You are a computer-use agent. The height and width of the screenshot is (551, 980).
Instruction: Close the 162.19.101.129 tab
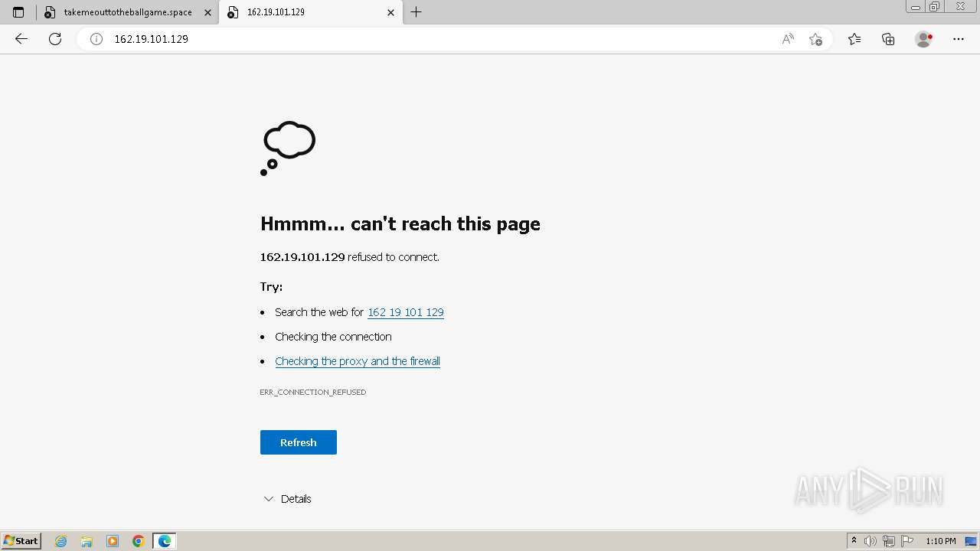(390, 12)
